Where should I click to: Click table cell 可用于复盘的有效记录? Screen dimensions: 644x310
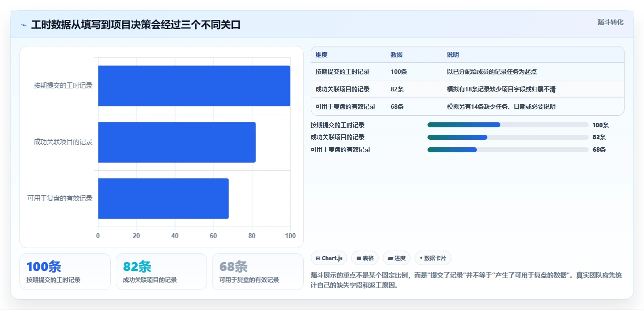[x=345, y=107]
